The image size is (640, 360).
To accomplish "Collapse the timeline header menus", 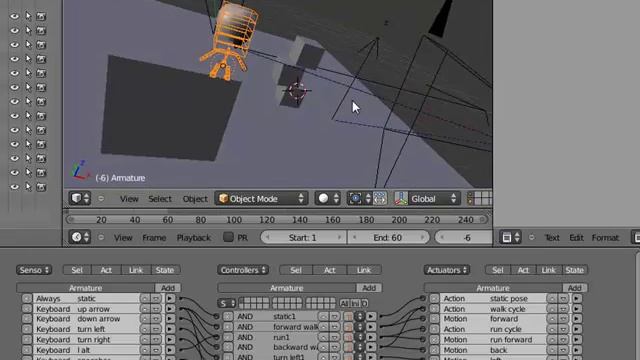I will click(x=101, y=237).
